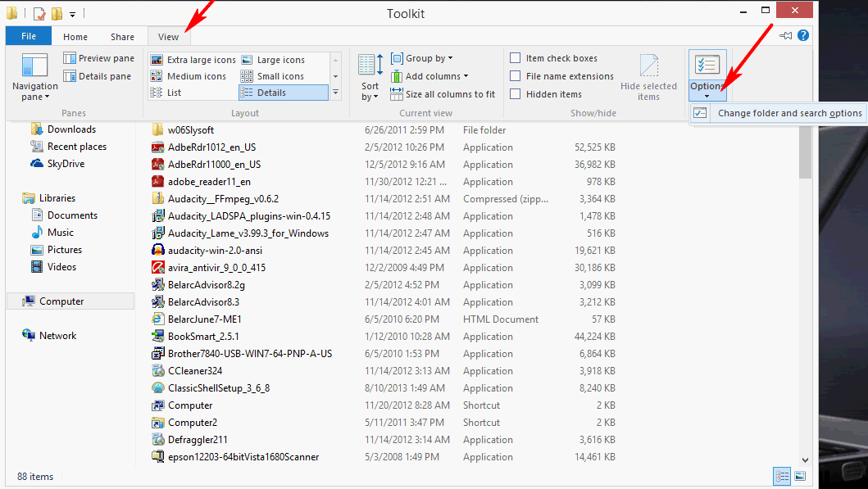Select Large icons layout
This screenshot has width=868, height=489.
tap(273, 60)
